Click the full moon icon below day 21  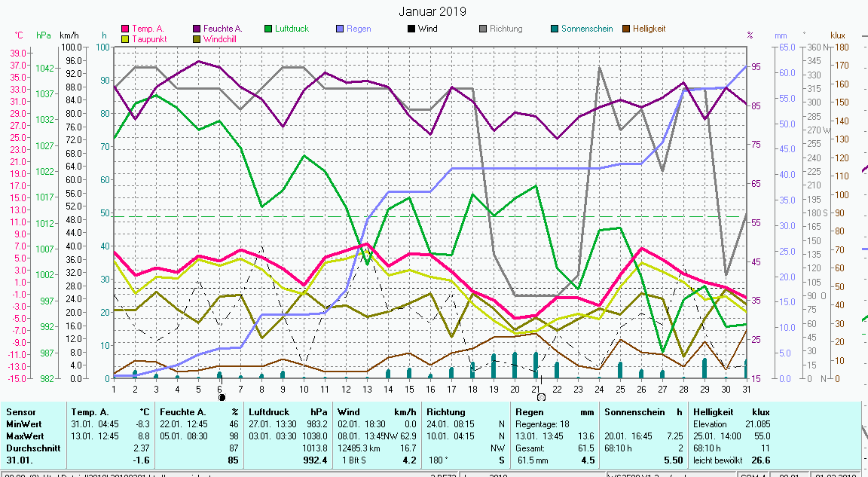[x=541, y=396]
